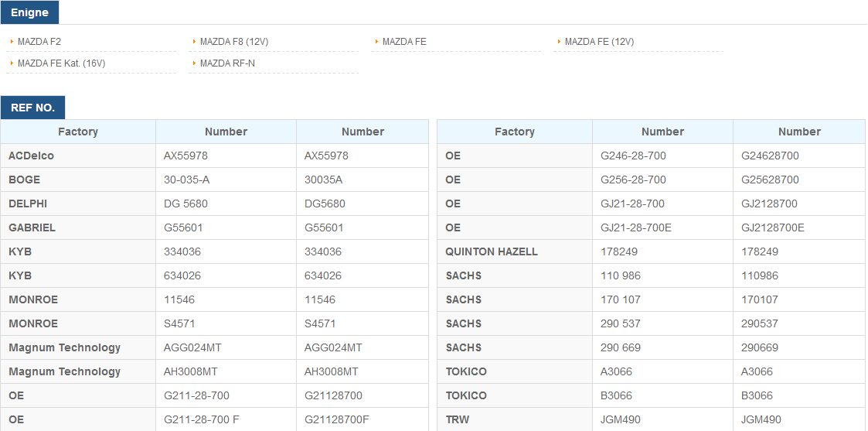Select the Enigne section tab
Viewport: 868px width, 431px height.
point(29,12)
